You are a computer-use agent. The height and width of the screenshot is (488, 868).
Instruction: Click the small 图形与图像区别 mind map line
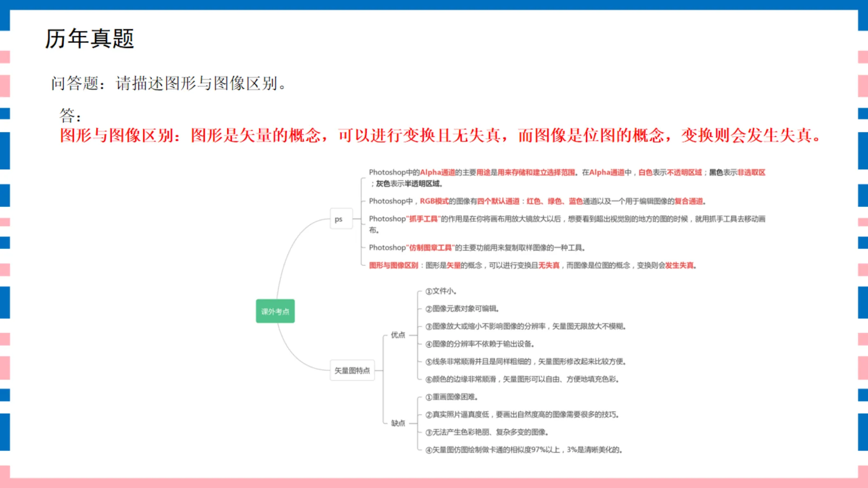click(x=533, y=265)
